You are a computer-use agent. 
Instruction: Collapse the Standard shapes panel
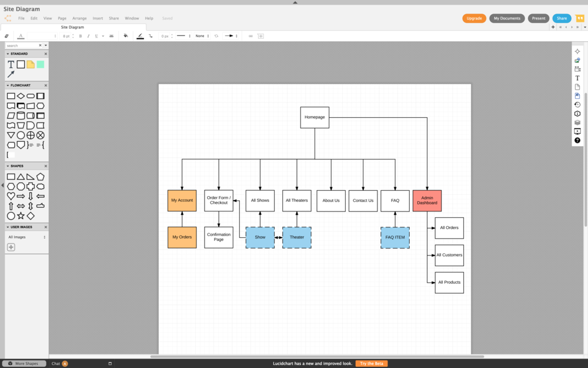[x=8, y=54]
